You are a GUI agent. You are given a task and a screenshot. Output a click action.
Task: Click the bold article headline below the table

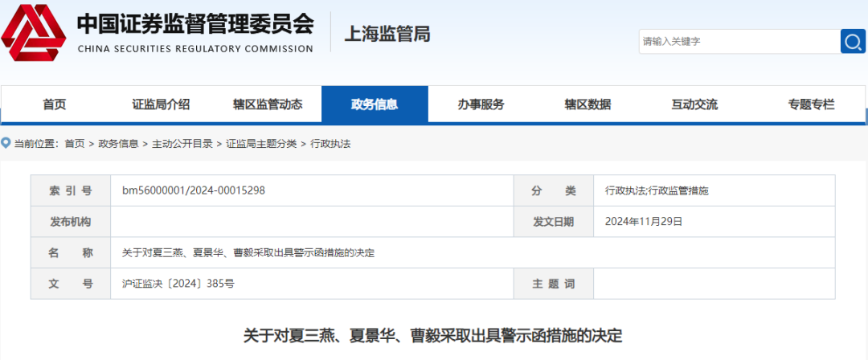(x=433, y=336)
